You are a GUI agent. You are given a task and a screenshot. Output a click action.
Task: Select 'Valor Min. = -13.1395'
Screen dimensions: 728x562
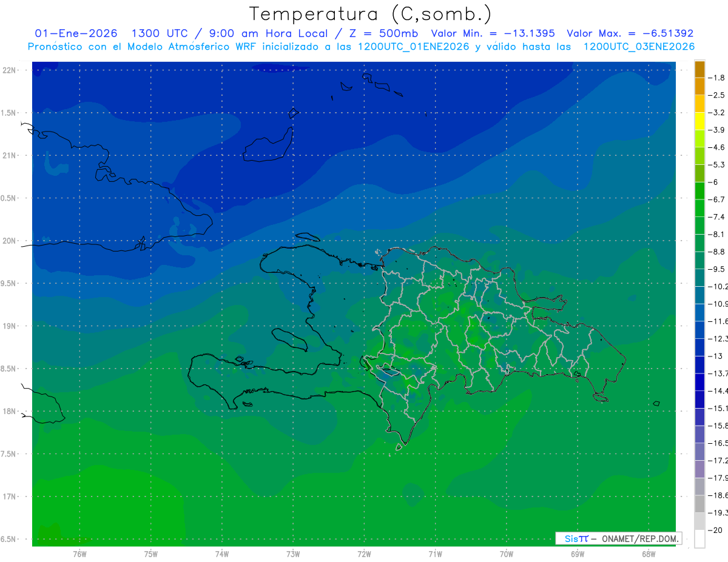pos(493,33)
